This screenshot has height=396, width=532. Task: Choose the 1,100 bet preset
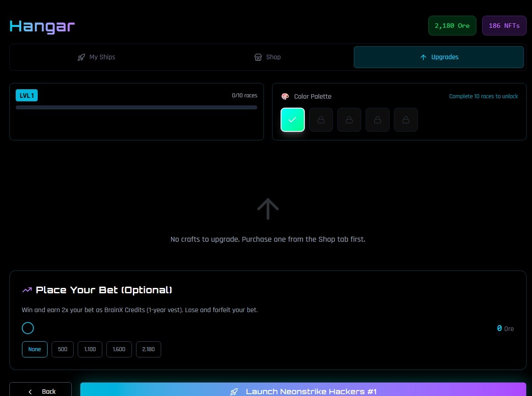point(90,349)
